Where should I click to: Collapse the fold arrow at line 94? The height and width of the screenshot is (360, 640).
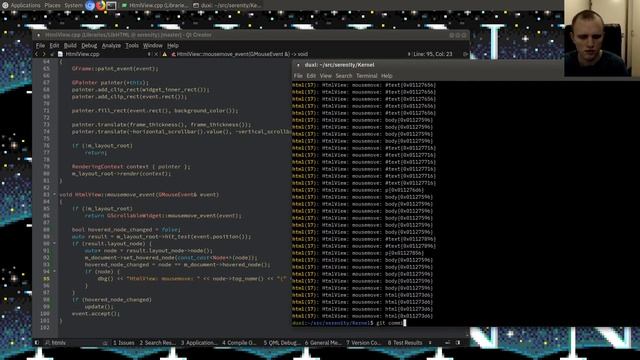[54, 271]
